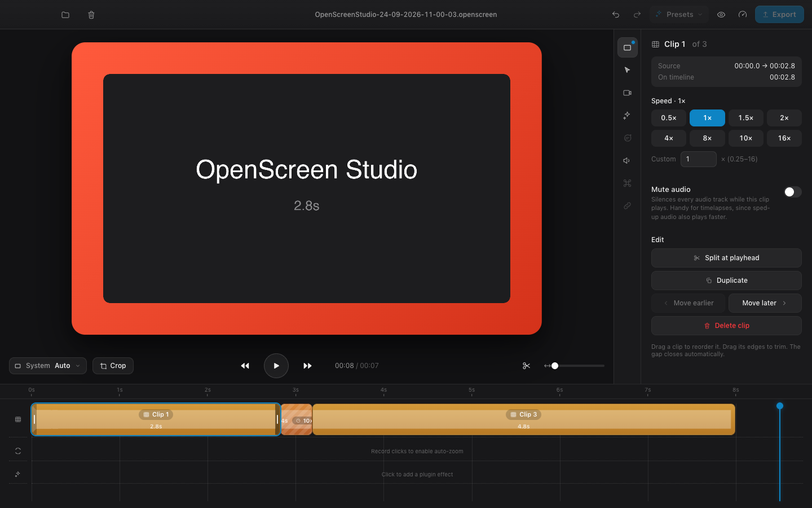Set clip speed to 10×
This screenshot has width=812, height=508.
point(746,138)
